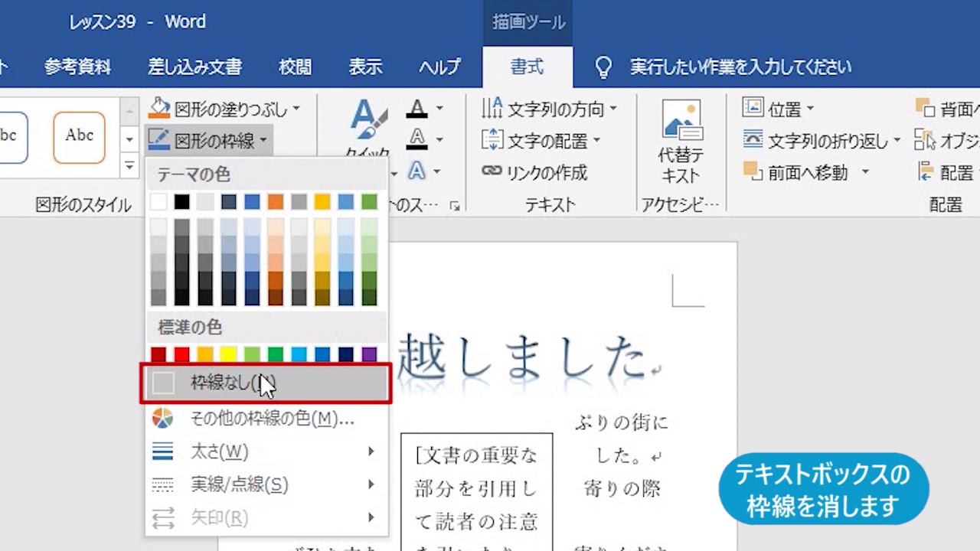This screenshot has width=980, height=551.
Task: Click the Text Outline A icon
Action: coord(416,139)
